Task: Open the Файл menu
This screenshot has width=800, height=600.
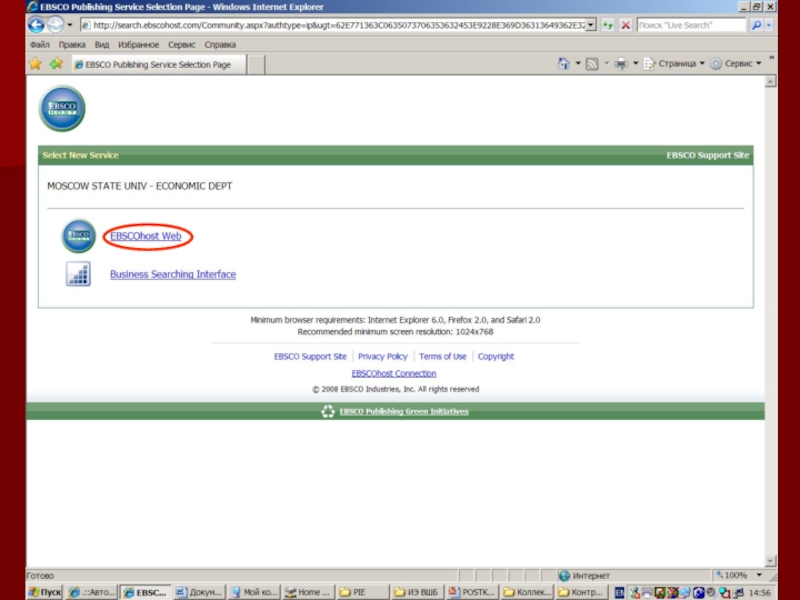Action: (x=40, y=44)
